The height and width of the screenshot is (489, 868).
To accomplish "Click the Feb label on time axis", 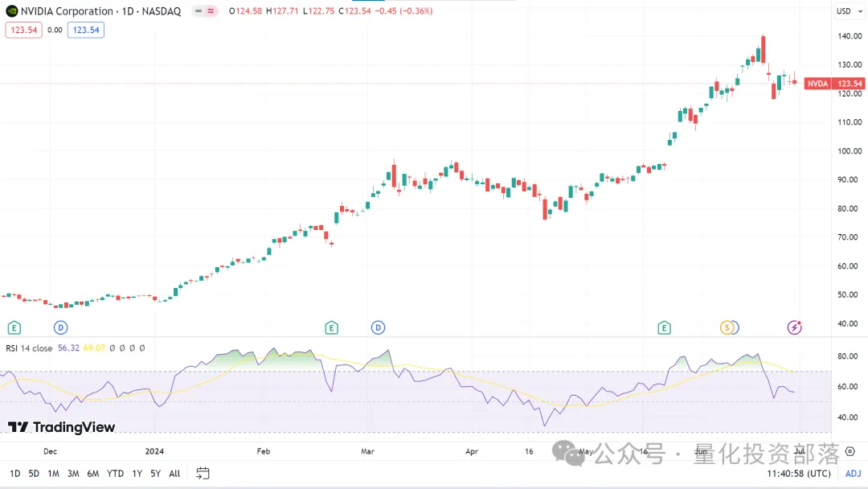I will pyautogui.click(x=264, y=451).
